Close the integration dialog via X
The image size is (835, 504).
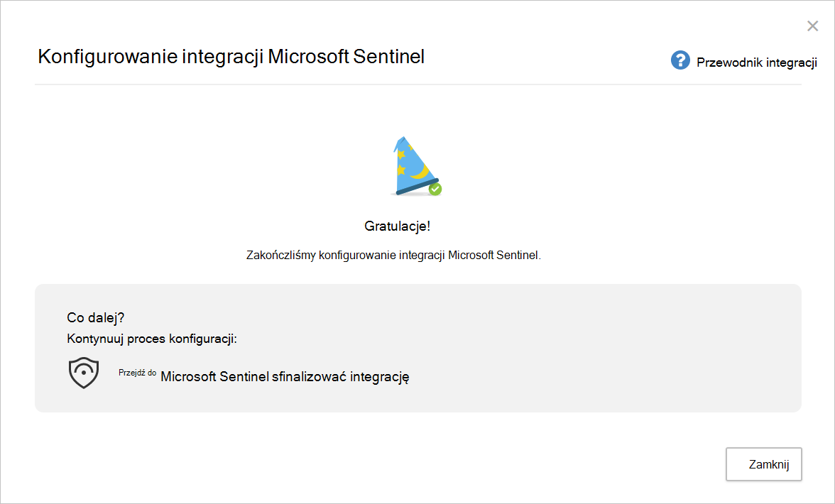[812, 26]
